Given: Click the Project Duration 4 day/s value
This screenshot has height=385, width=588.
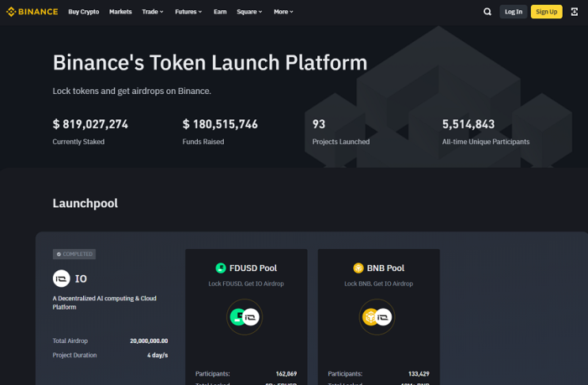Looking at the screenshot, I should (157, 355).
